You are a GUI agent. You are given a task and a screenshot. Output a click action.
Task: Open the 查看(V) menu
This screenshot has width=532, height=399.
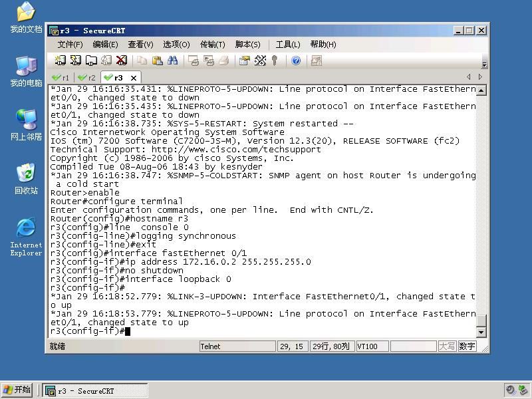click(140, 45)
